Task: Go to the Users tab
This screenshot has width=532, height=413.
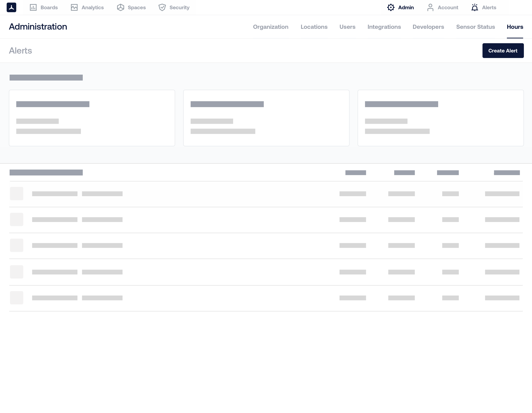Action: (347, 27)
